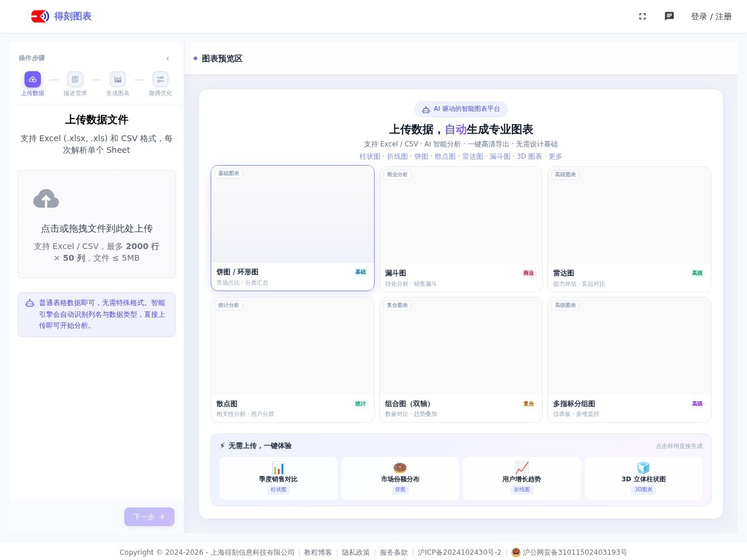This screenshot has height=560, width=747.
Task: Open 沪ICP备2024102430号-2 link
Action: coord(459,552)
